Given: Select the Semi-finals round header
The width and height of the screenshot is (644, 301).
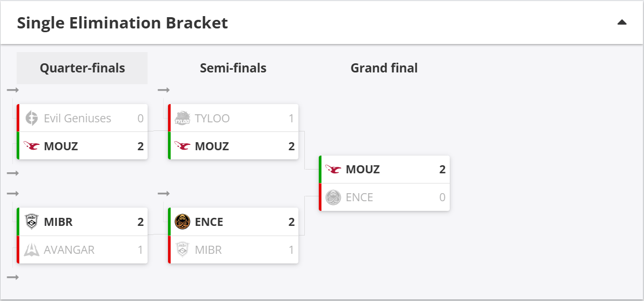Looking at the screenshot, I should (233, 68).
